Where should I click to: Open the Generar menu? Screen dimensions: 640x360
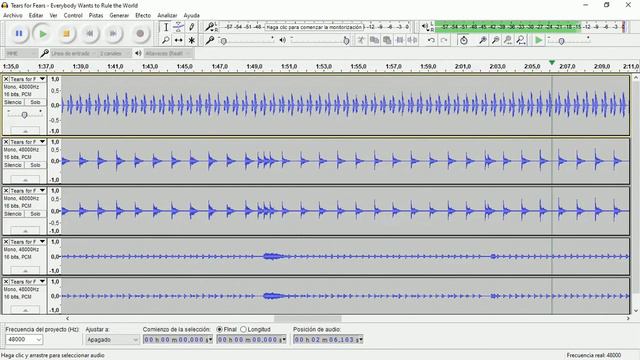(x=119, y=16)
